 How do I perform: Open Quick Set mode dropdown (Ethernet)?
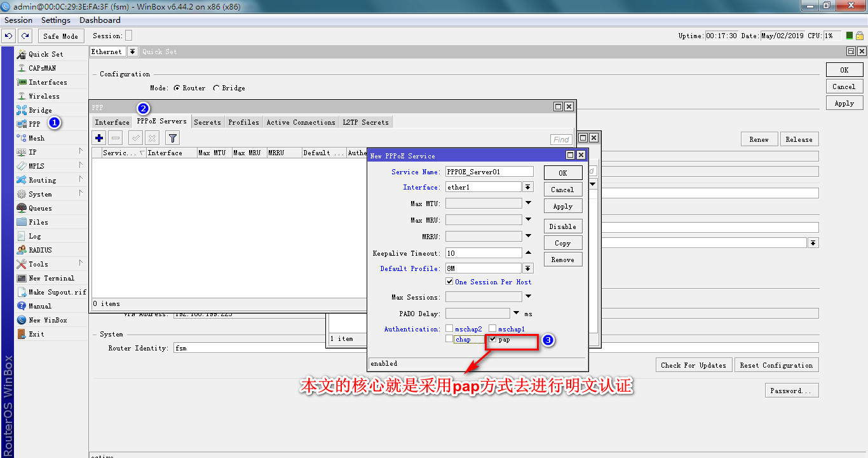[132, 52]
